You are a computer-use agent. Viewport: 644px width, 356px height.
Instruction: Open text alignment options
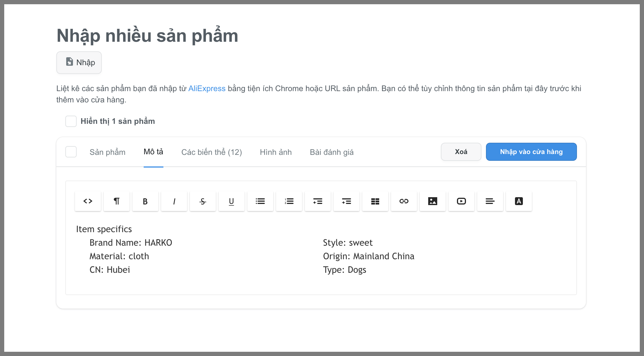tap(490, 201)
